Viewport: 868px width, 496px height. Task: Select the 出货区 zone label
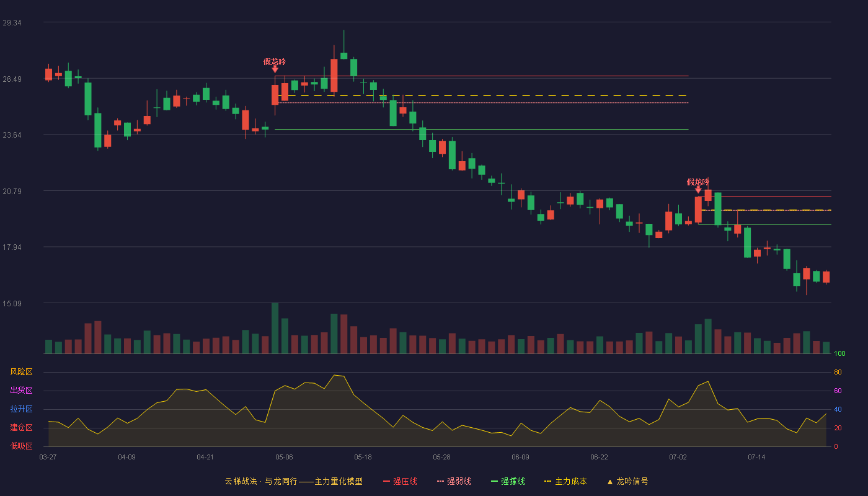pyautogui.click(x=21, y=391)
